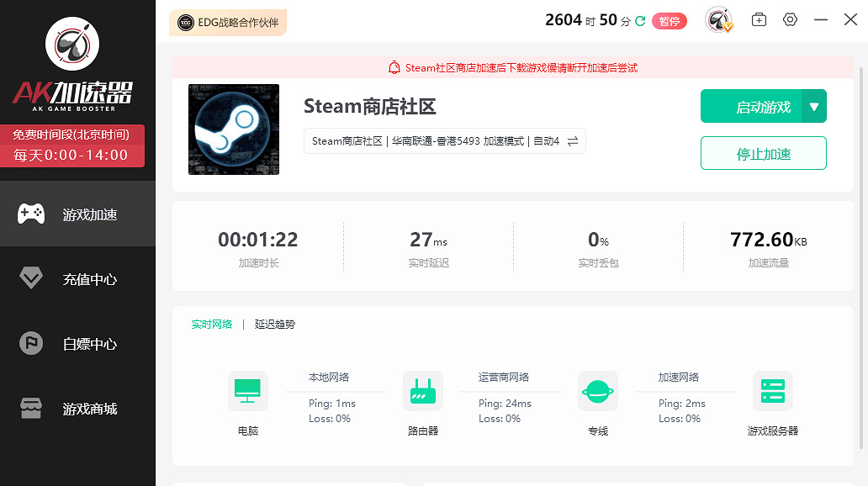Image resolution: width=868 pixels, height=486 pixels.
Task: Open the 游戏商城 game store icon
Action: coord(31,409)
